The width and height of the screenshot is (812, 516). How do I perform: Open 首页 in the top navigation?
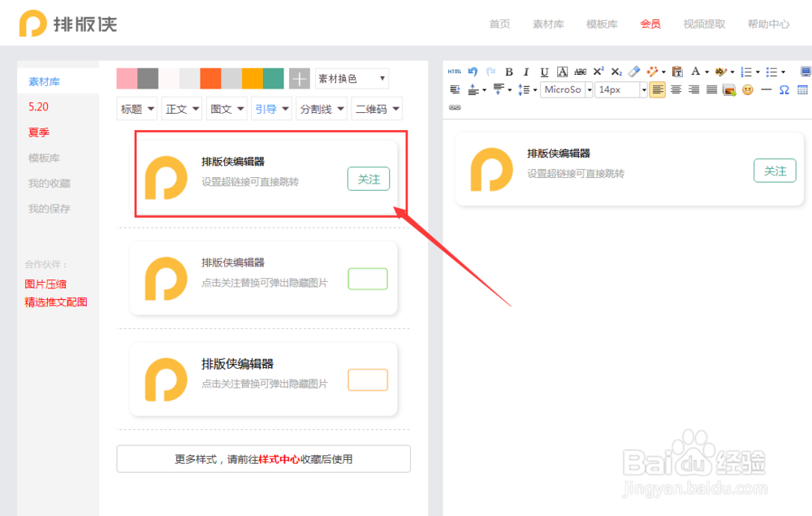pyautogui.click(x=499, y=24)
